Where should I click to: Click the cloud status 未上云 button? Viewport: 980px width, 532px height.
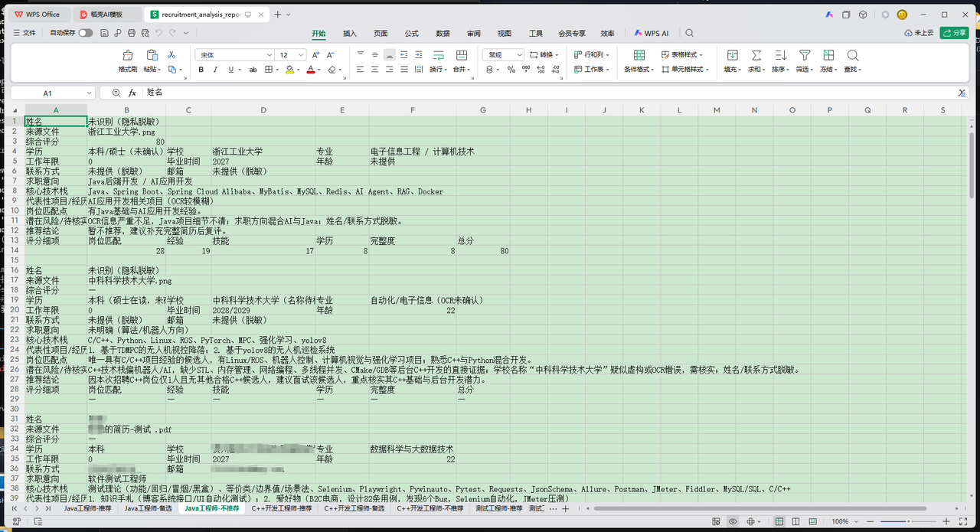(919, 34)
